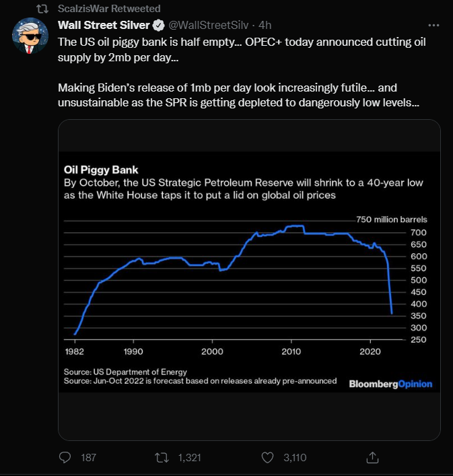Open ScalzisWar Retweeted profile link

(109, 9)
